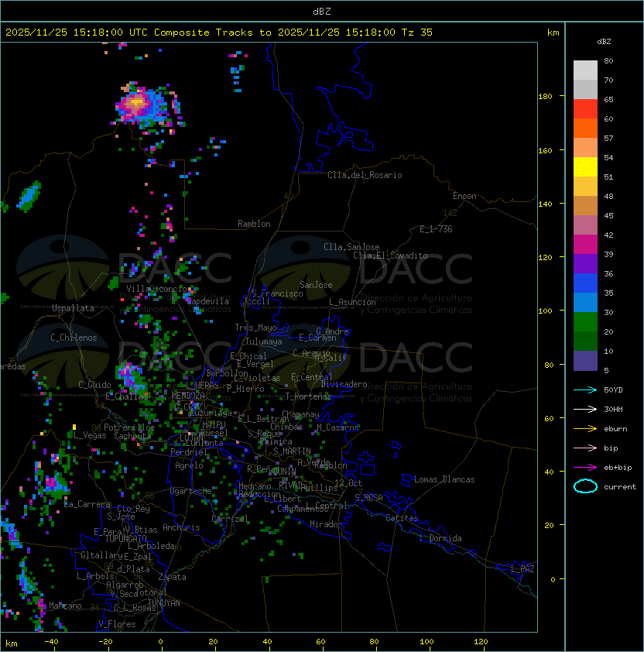Image resolution: width=644 pixels, height=652 pixels.
Task: Select the yellow 51–54 dBZ swatch
Action: point(585,167)
